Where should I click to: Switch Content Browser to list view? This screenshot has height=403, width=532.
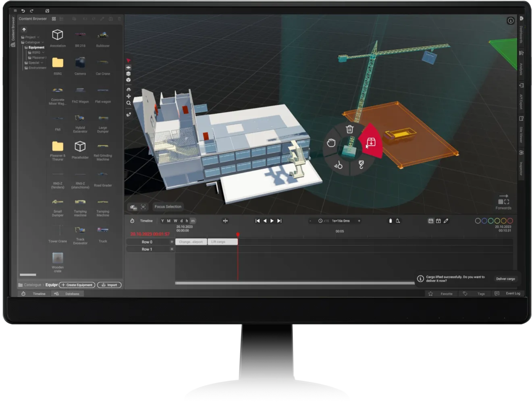click(61, 19)
